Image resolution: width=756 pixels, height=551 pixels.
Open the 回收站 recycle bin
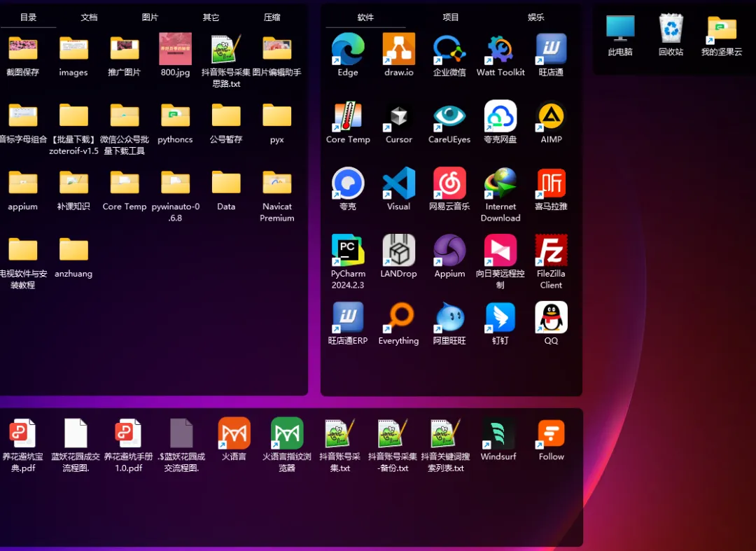click(671, 29)
